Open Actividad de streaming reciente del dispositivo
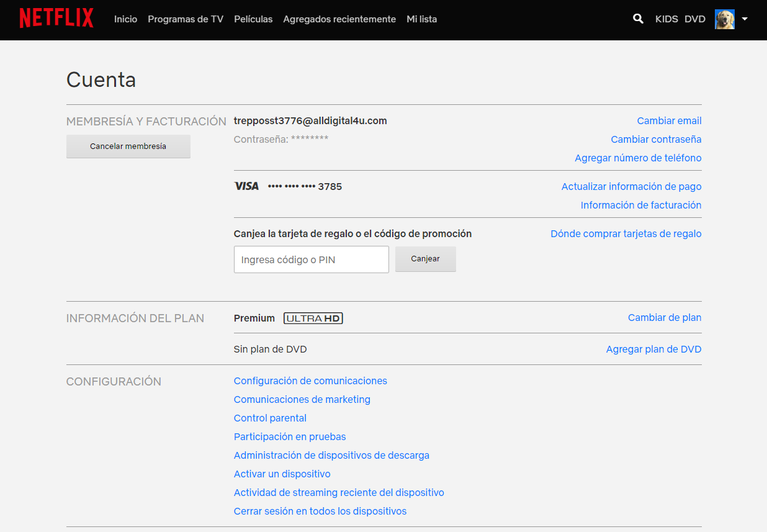Image resolution: width=767 pixels, height=532 pixels. tap(339, 493)
